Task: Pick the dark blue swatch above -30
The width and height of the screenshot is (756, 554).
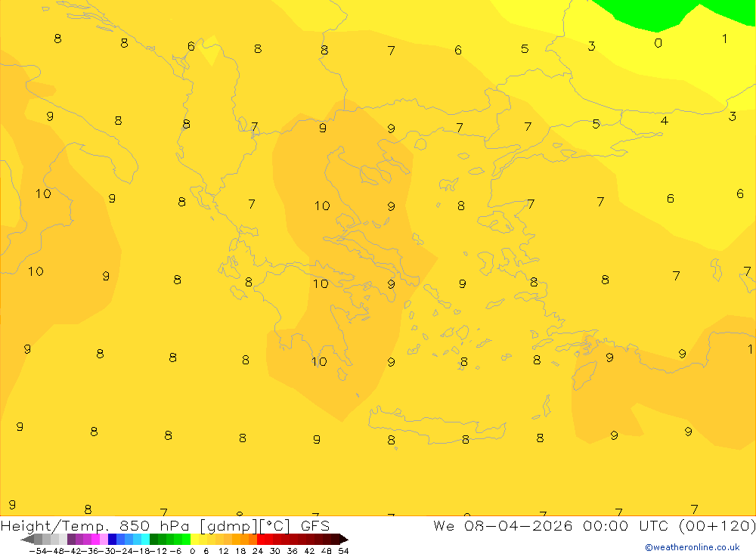Action: coord(112,539)
